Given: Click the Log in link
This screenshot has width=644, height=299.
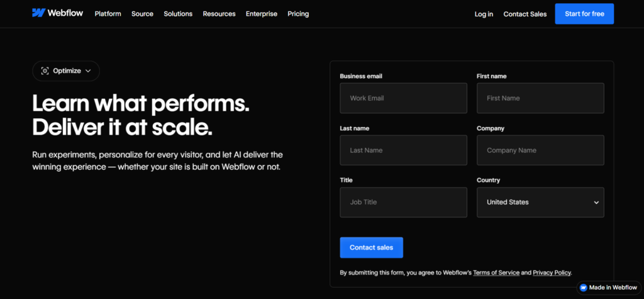Looking at the screenshot, I should click(484, 14).
